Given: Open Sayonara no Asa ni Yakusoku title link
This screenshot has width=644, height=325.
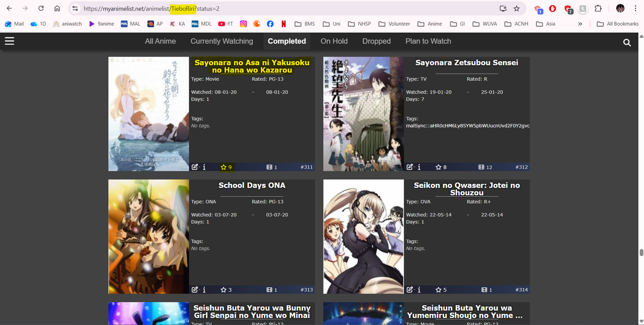Looking at the screenshot, I should pos(252,66).
